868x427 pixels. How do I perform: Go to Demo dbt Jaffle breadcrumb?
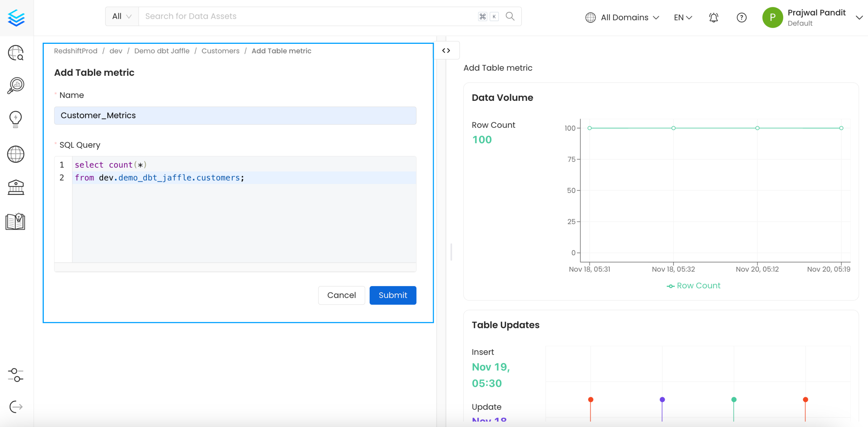(x=162, y=51)
